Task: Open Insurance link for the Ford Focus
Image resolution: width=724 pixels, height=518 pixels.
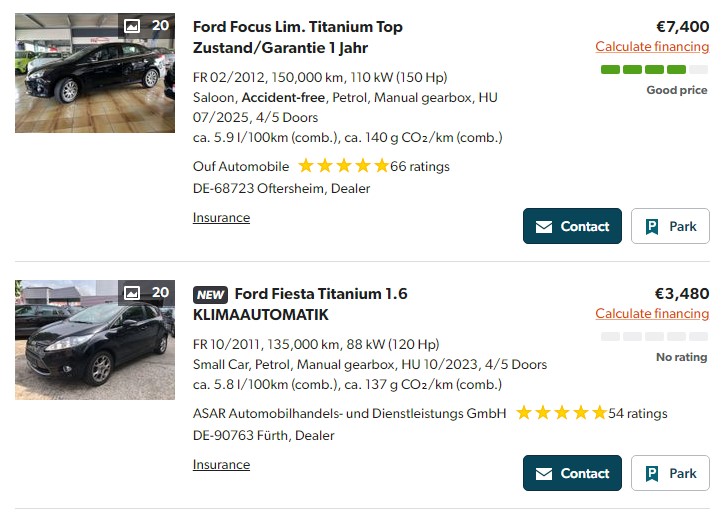Action: click(221, 218)
